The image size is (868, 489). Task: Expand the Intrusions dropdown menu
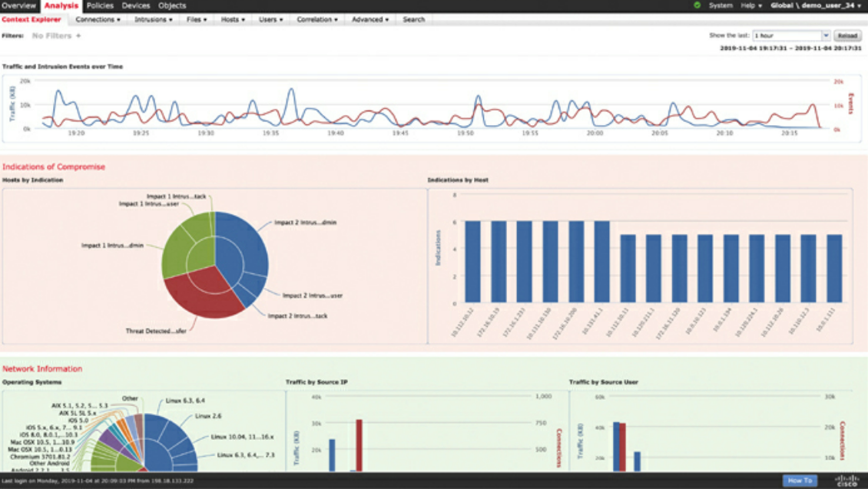154,19
